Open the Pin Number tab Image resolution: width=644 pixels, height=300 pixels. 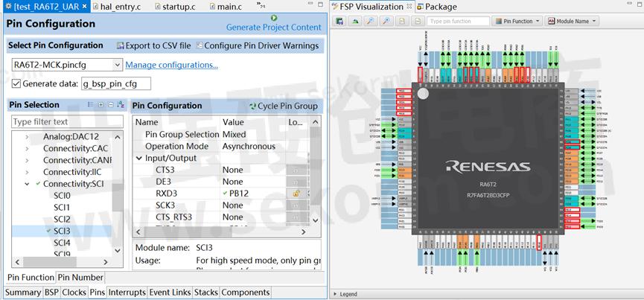pos(80,278)
